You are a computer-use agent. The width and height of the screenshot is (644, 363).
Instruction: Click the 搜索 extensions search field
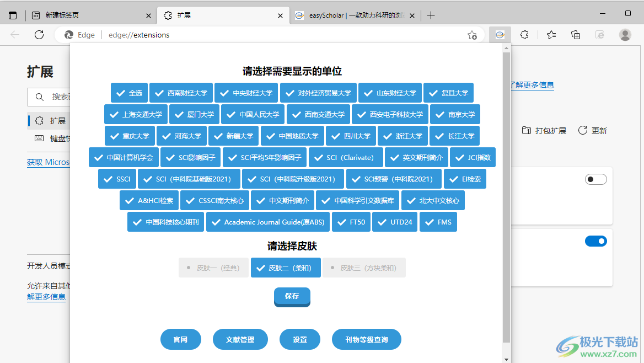pos(49,97)
